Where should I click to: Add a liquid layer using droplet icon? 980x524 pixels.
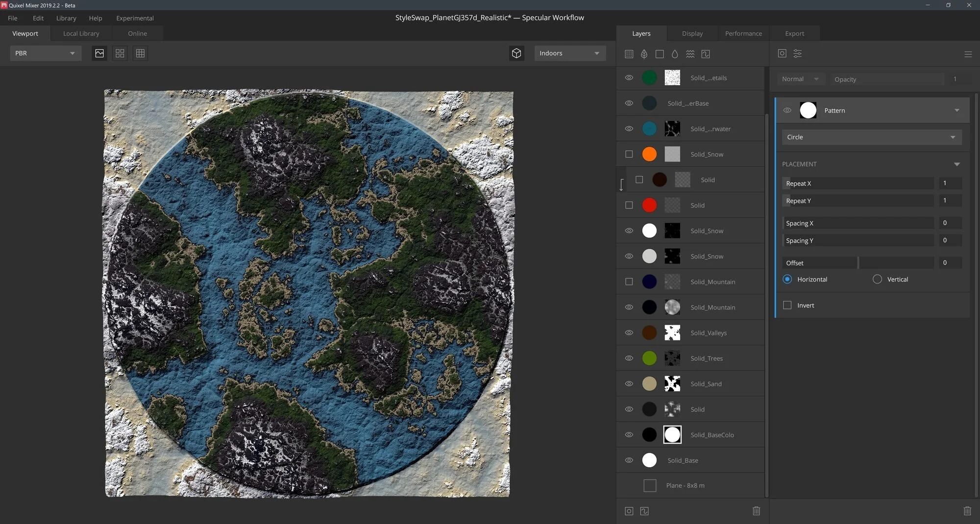675,54
